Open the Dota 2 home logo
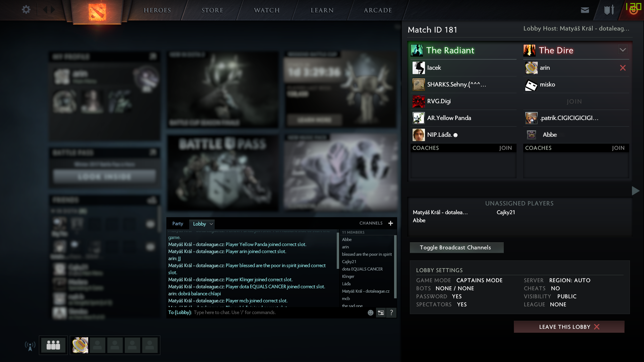Image resolution: width=644 pixels, height=362 pixels. tap(97, 12)
